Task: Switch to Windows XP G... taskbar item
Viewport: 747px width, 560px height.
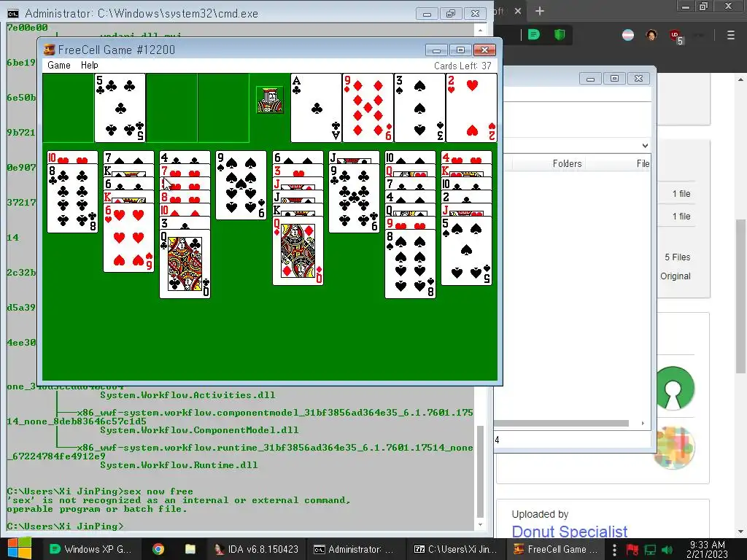Action: click(90, 549)
